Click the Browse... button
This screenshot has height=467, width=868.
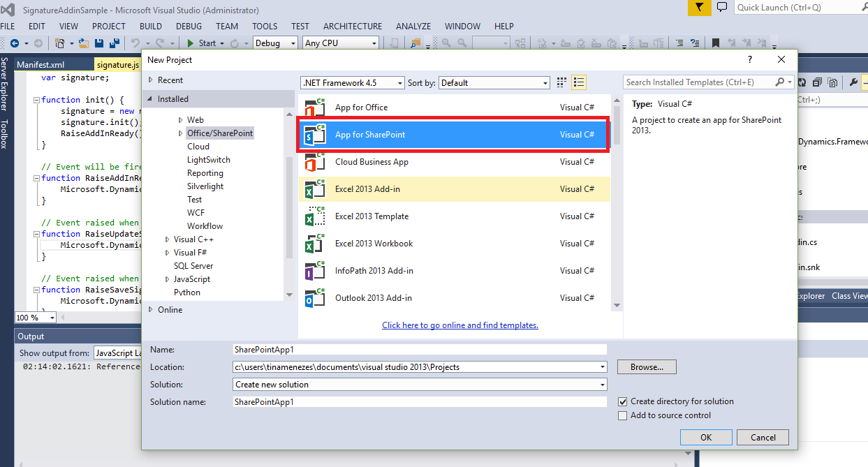point(647,367)
